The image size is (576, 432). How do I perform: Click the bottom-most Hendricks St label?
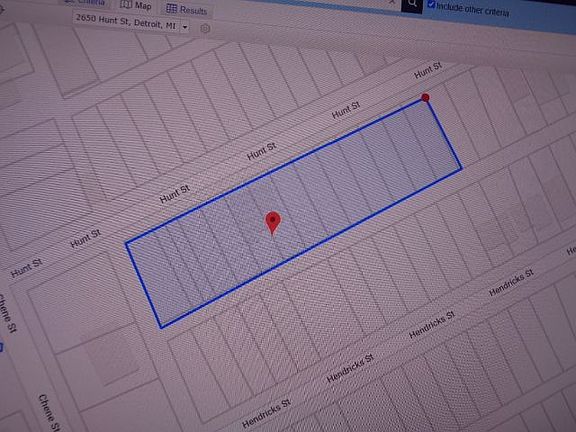tap(266, 414)
